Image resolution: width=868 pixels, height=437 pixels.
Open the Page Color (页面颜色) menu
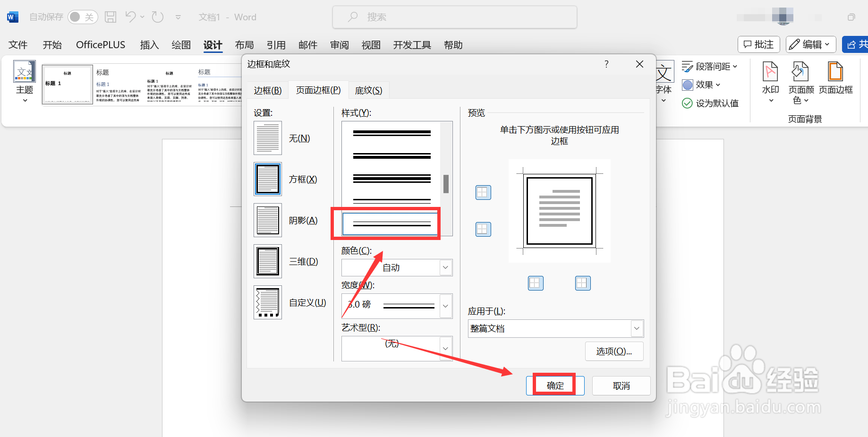[801, 83]
